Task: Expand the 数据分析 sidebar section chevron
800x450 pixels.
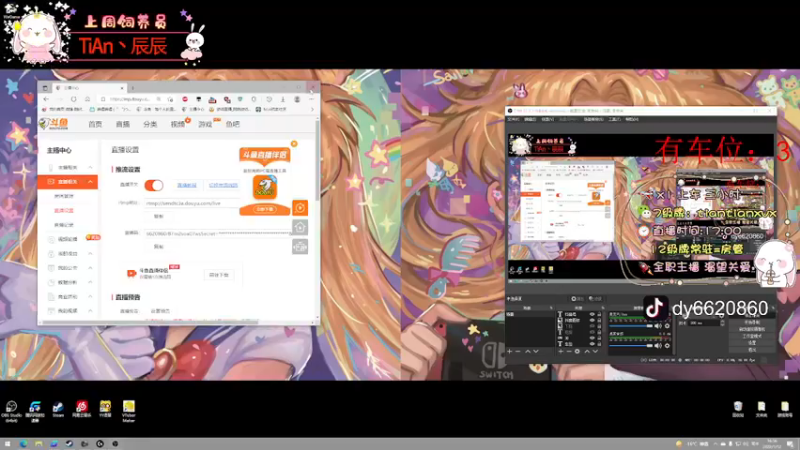Action: (90, 282)
